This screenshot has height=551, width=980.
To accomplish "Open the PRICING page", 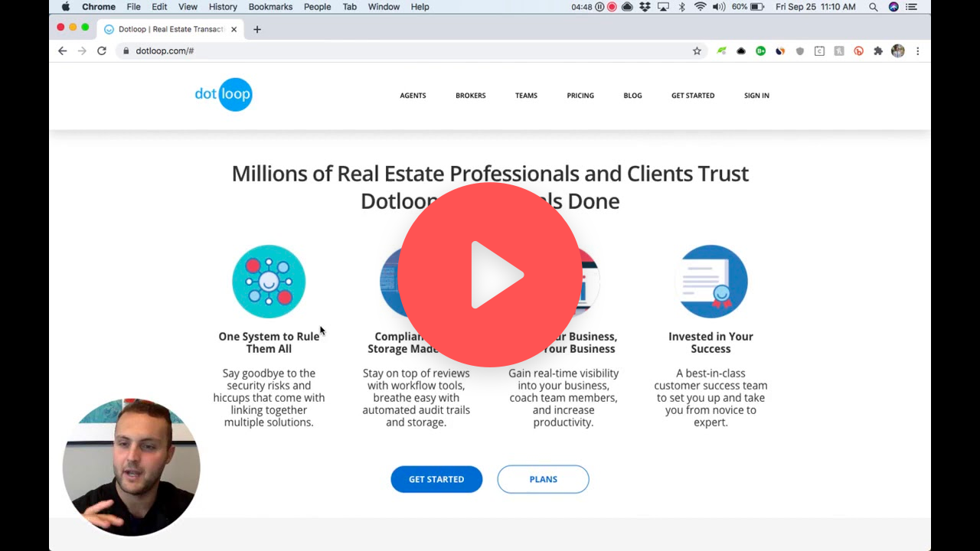I will tap(580, 96).
